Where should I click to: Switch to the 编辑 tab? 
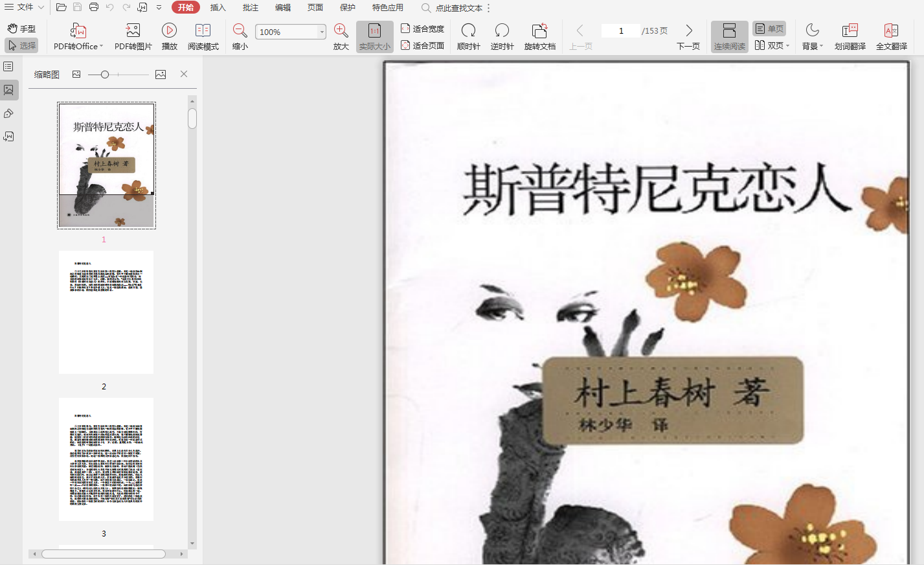click(x=283, y=8)
